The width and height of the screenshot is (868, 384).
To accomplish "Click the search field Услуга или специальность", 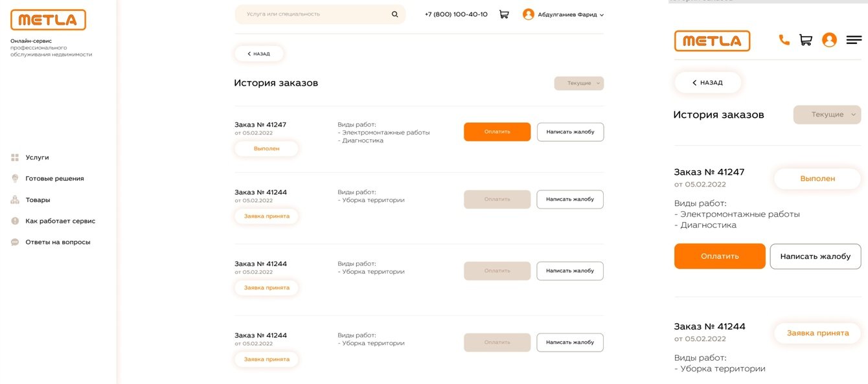I will point(314,14).
